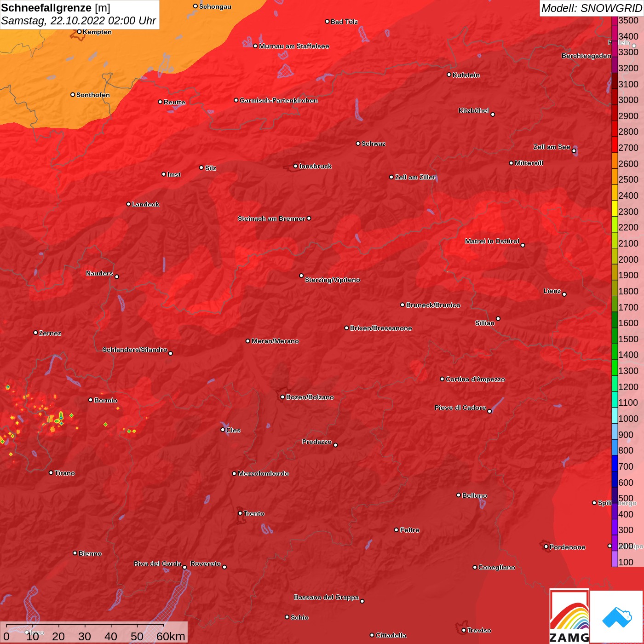
Task: Select the Belluno label
Action: tap(474, 495)
